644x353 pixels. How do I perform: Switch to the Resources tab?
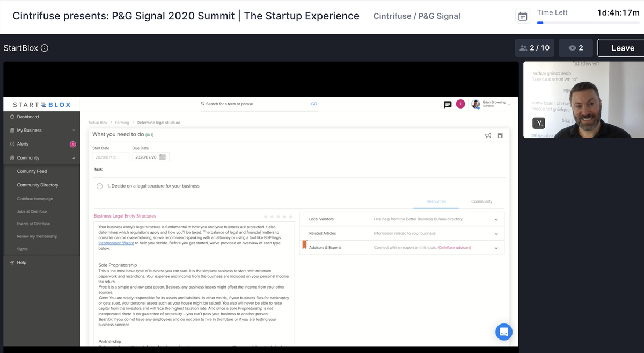coord(436,201)
